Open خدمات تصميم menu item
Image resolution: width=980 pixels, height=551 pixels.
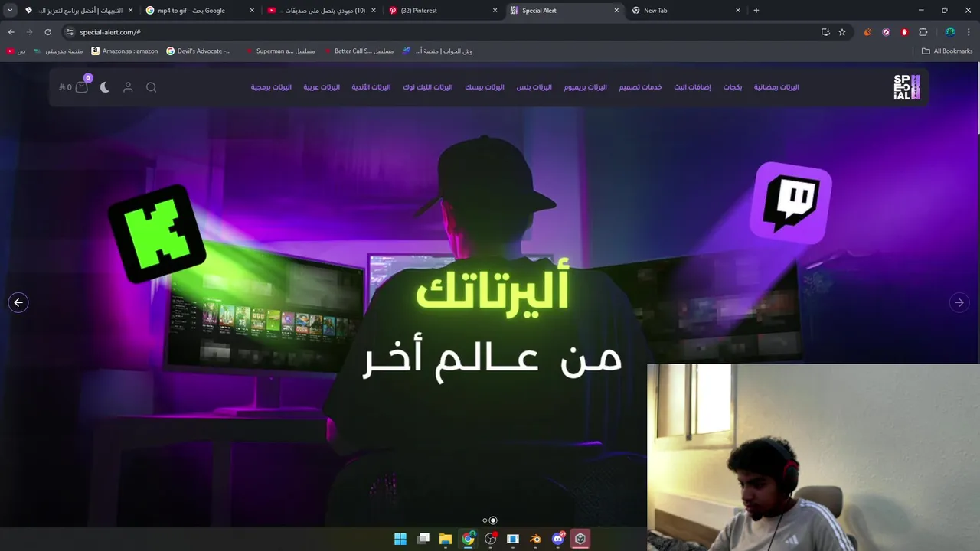coord(640,87)
